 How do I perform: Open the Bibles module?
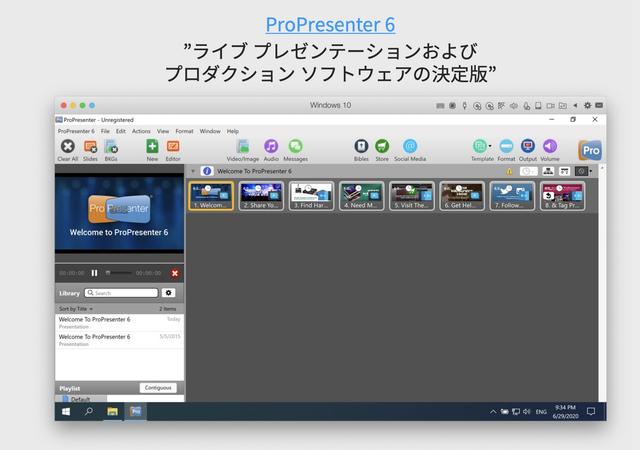tap(361, 146)
